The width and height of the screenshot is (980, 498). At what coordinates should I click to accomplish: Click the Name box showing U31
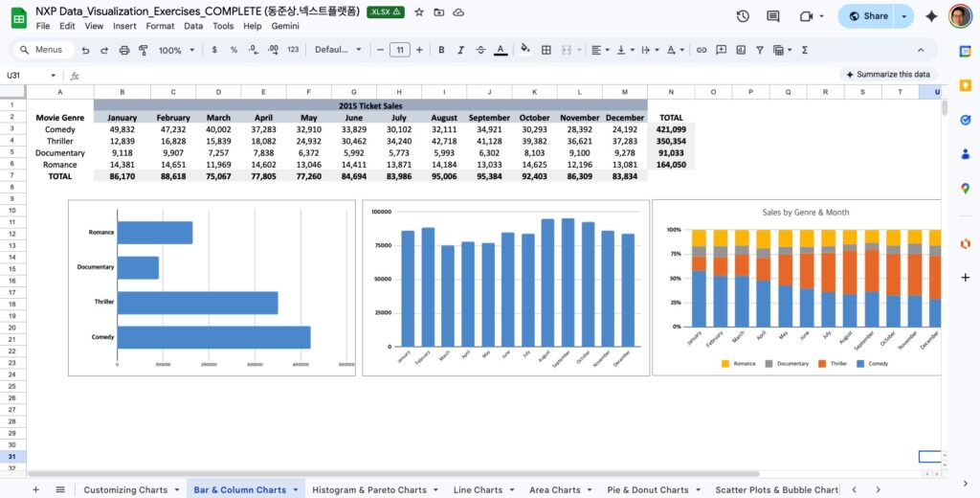point(29,75)
